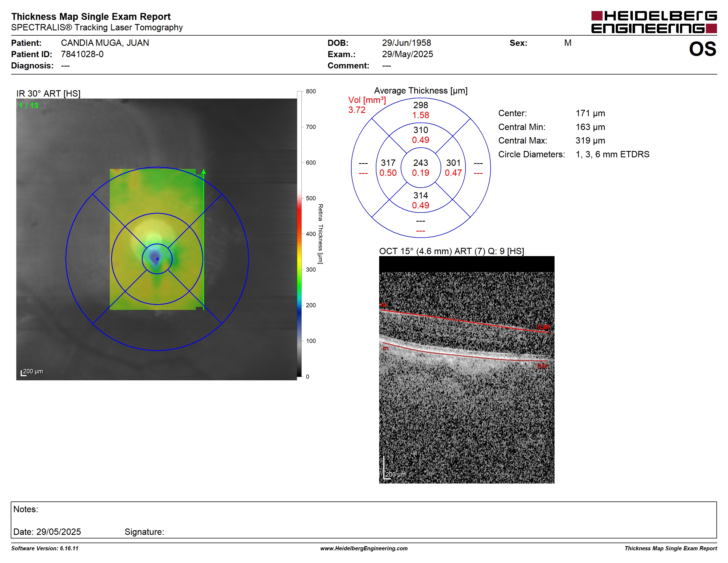Click the BM segmentation label
The width and height of the screenshot is (728, 563).
pos(542,366)
